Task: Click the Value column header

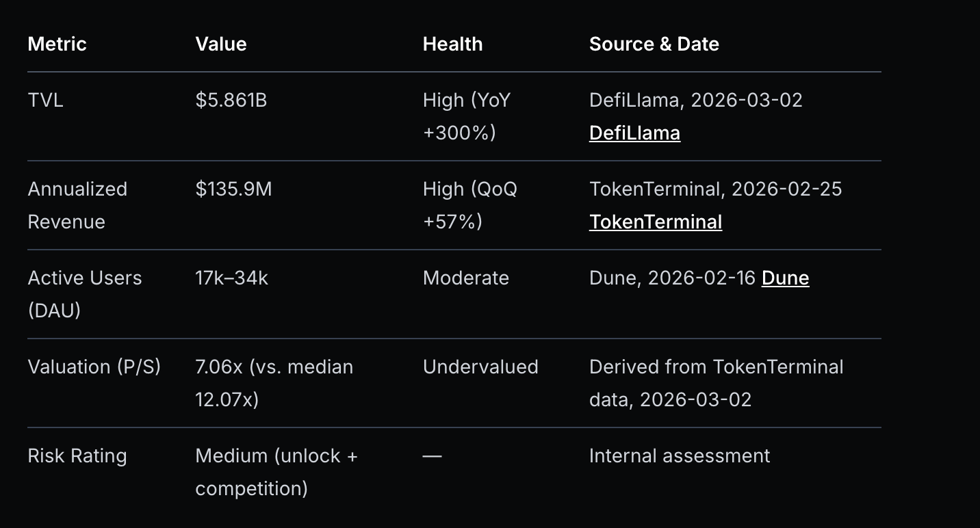Action: 220,44
